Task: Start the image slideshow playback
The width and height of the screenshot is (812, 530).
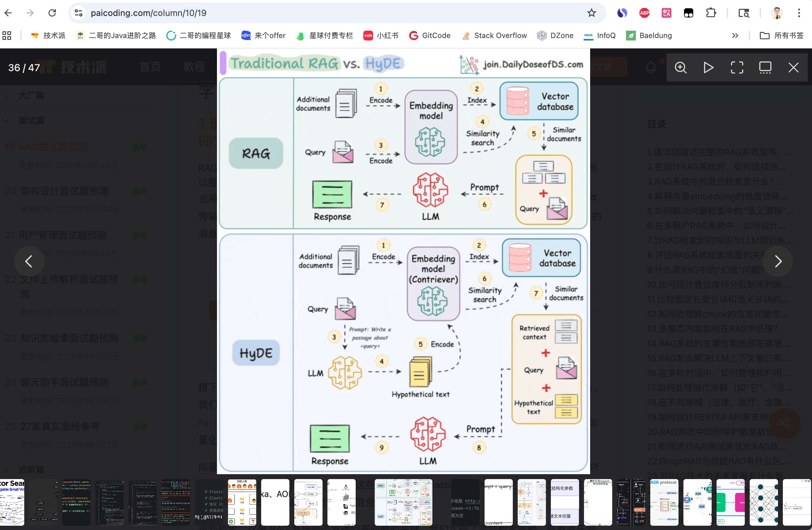Action: 708,67
